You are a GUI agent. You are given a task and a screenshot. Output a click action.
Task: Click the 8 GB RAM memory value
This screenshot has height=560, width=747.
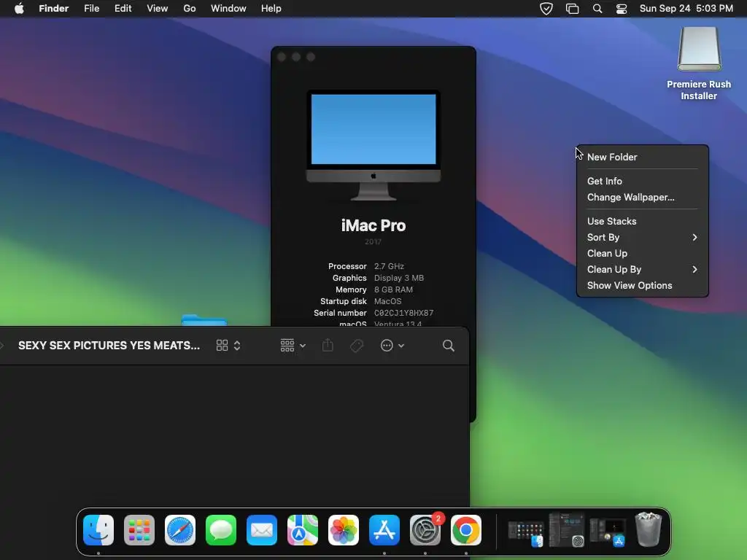(x=393, y=289)
